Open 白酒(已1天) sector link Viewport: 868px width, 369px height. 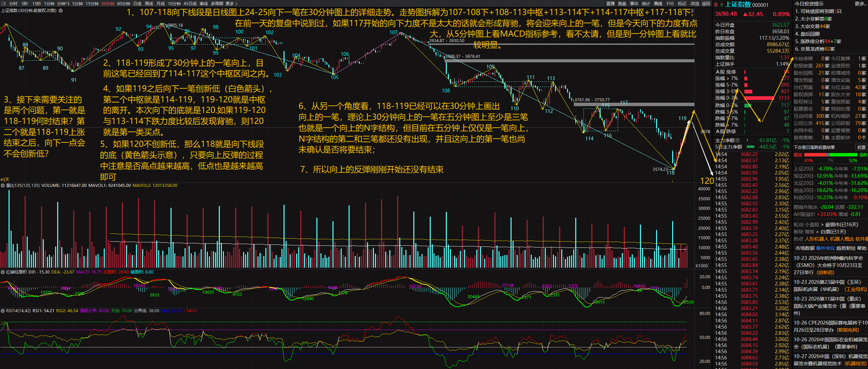833,232
